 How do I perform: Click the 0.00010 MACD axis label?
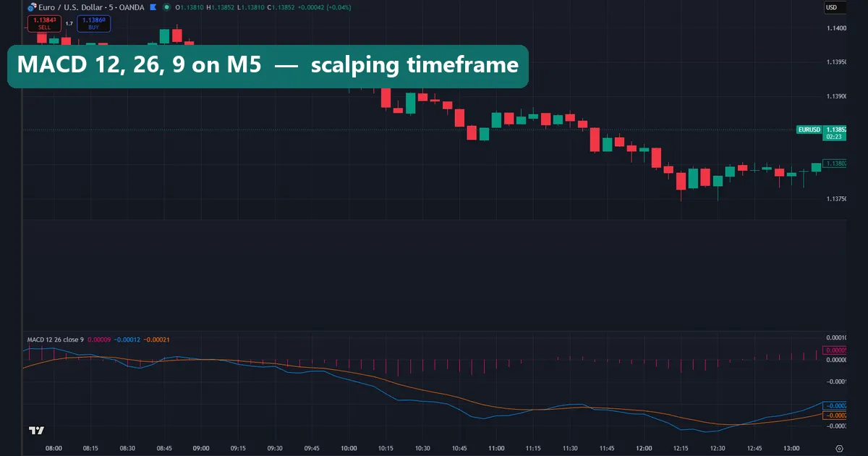[x=836, y=338]
